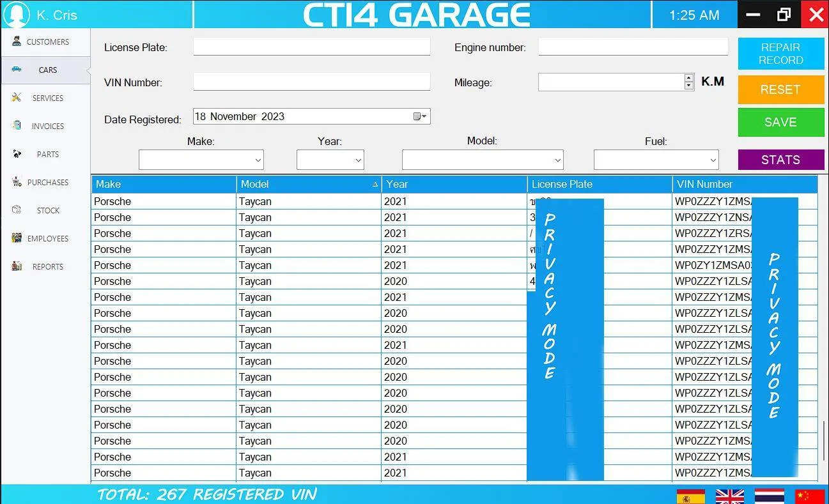Switch language to Chinese via flag
The height and width of the screenshot is (504, 829).
click(810, 496)
